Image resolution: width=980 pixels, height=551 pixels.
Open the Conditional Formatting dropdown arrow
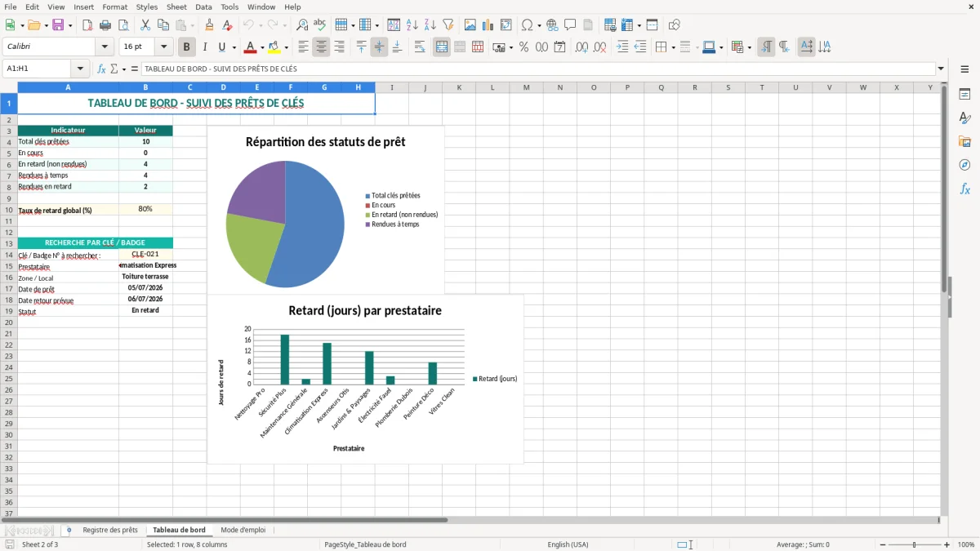click(x=749, y=47)
